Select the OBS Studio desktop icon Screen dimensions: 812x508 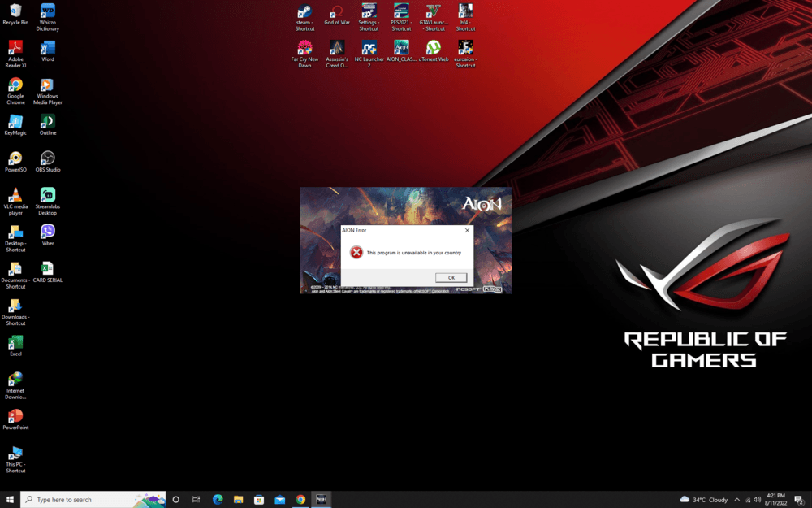click(48, 158)
